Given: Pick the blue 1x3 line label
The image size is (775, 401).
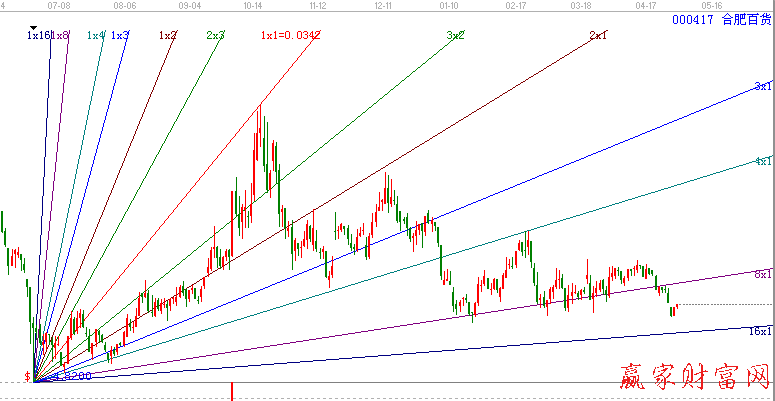Looking at the screenshot, I should click(120, 36).
